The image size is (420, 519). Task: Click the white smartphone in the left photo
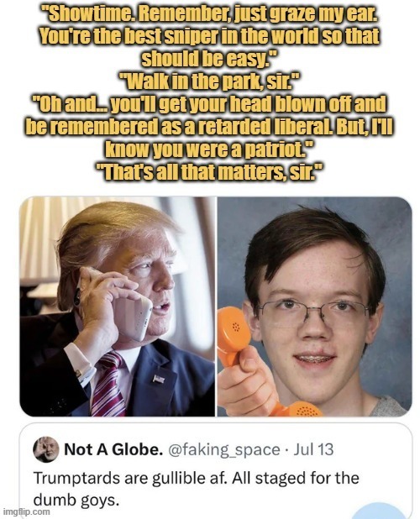[x=136, y=312]
